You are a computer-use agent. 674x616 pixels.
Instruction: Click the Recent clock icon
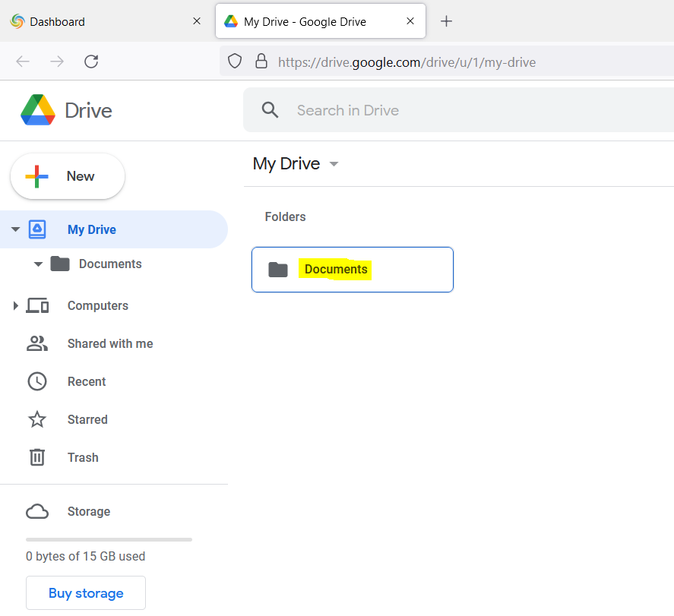pos(37,382)
